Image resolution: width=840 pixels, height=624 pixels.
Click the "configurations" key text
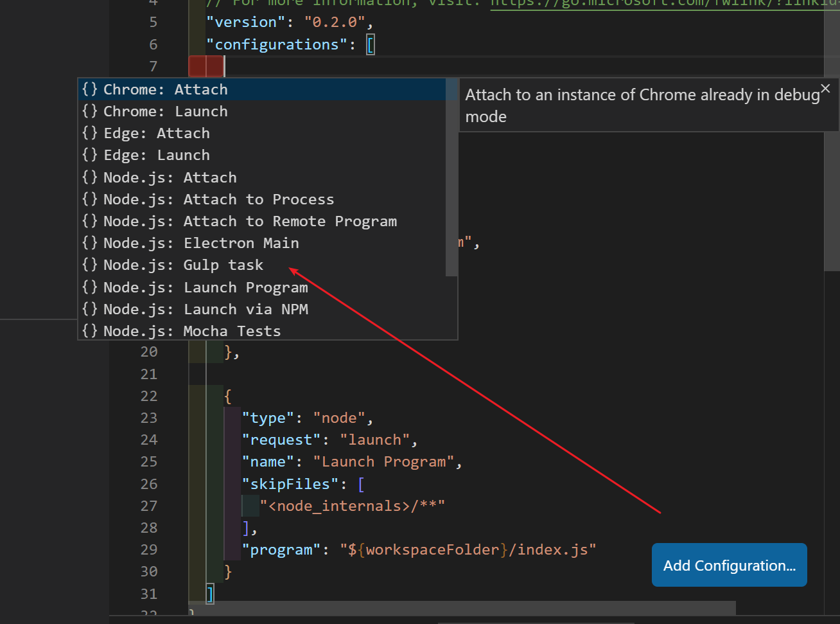pos(277,44)
